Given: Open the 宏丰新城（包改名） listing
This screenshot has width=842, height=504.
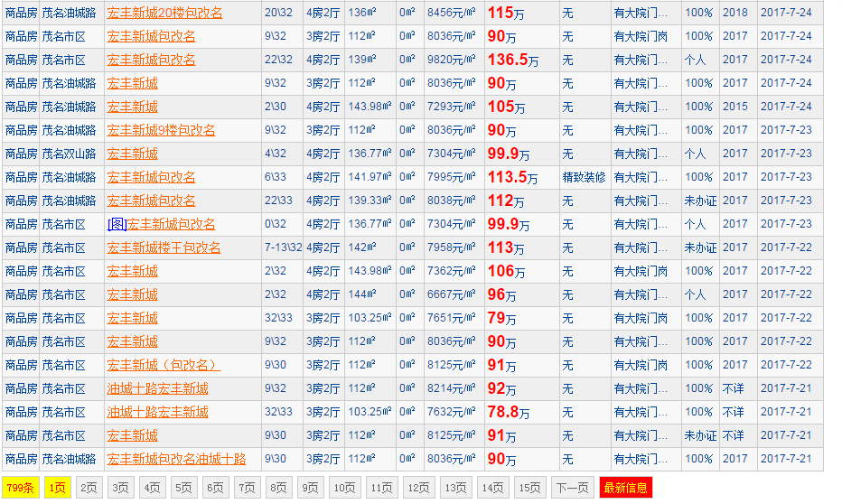Looking at the screenshot, I should tap(164, 365).
